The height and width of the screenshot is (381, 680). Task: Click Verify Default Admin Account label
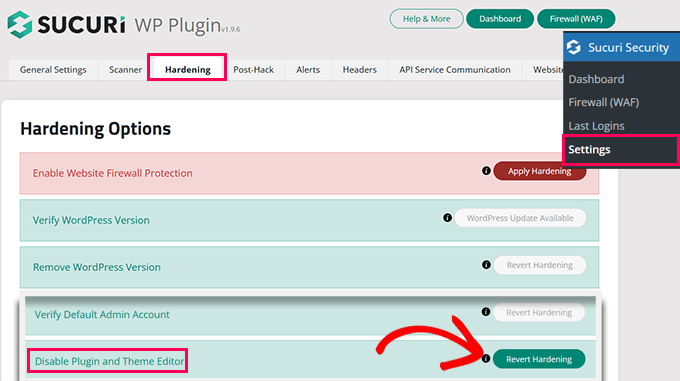102,314
